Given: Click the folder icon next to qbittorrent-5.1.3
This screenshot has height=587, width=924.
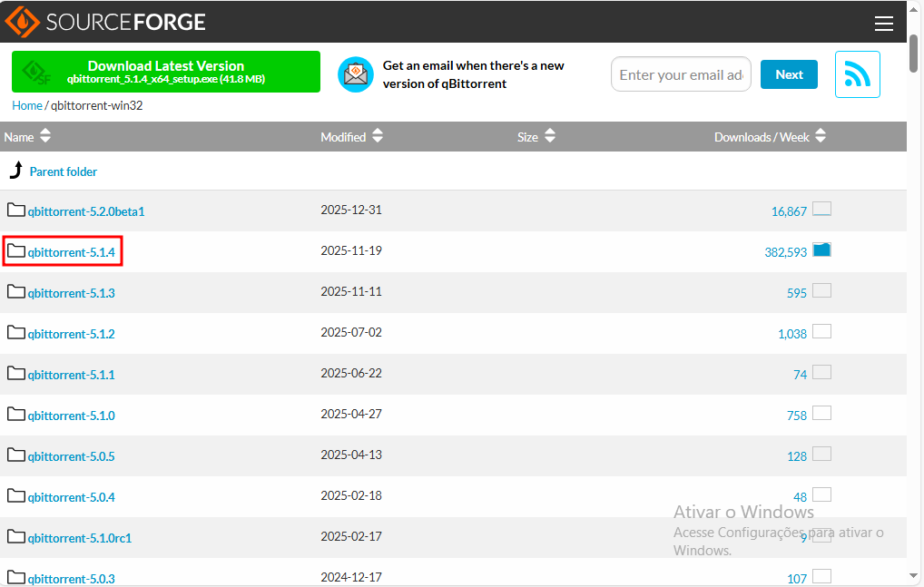Looking at the screenshot, I should tap(15, 292).
